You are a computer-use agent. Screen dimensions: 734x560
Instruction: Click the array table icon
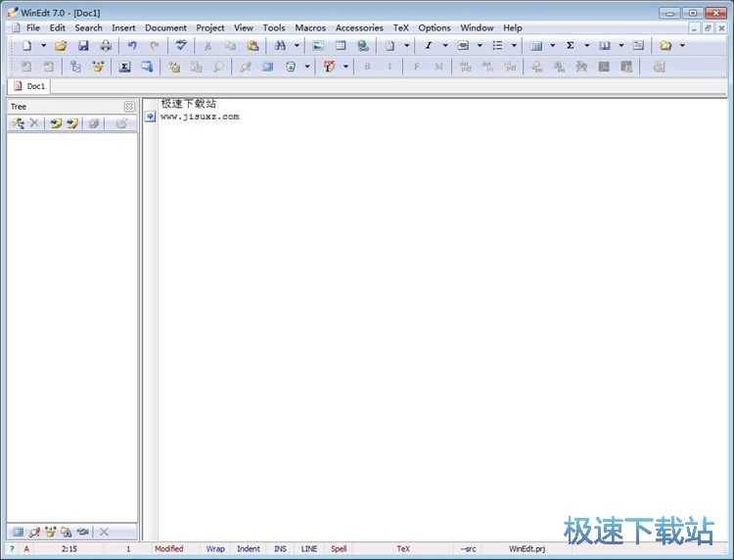click(536, 45)
